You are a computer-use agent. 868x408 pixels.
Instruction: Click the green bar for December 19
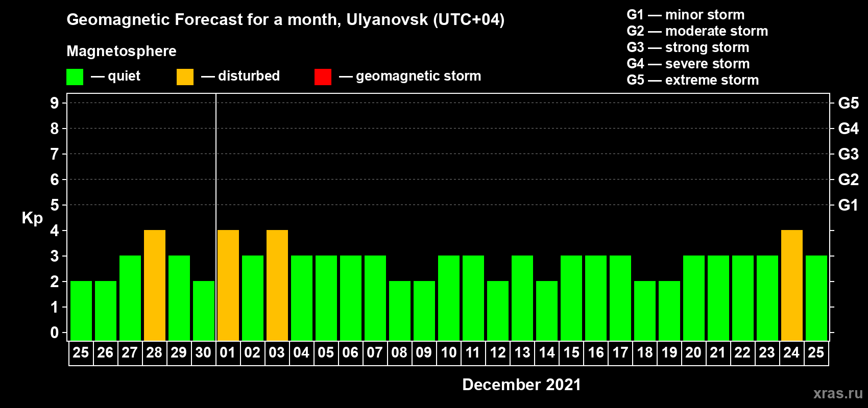tap(669, 311)
